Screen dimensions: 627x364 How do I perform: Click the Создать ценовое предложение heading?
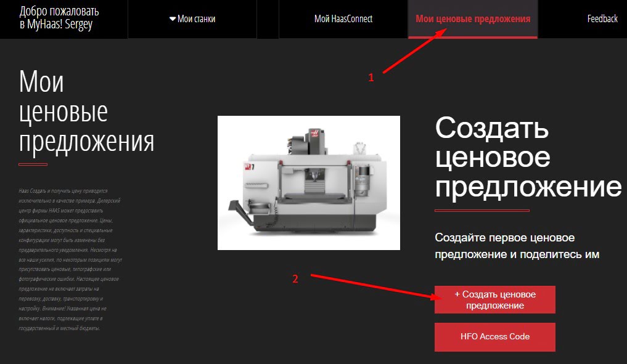[x=528, y=157]
